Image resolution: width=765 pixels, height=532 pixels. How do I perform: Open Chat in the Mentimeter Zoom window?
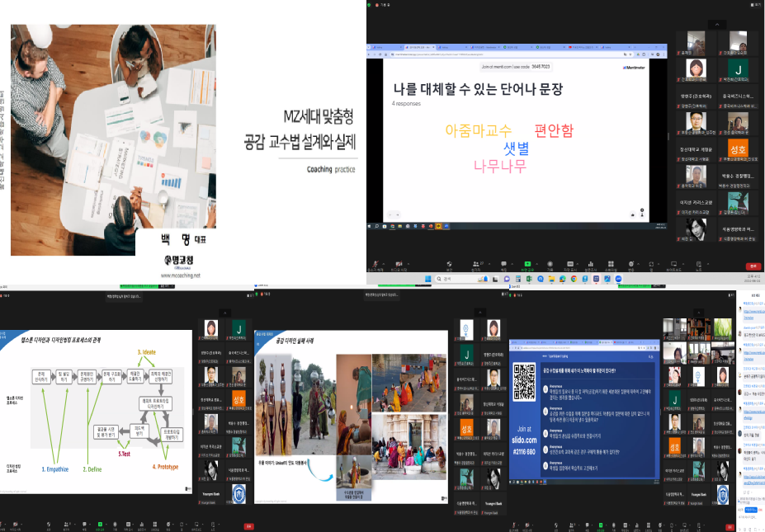[503, 264]
